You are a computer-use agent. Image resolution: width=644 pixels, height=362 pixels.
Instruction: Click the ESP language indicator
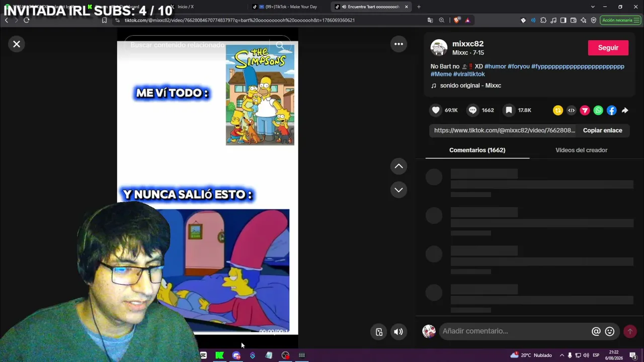pos(596,355)
